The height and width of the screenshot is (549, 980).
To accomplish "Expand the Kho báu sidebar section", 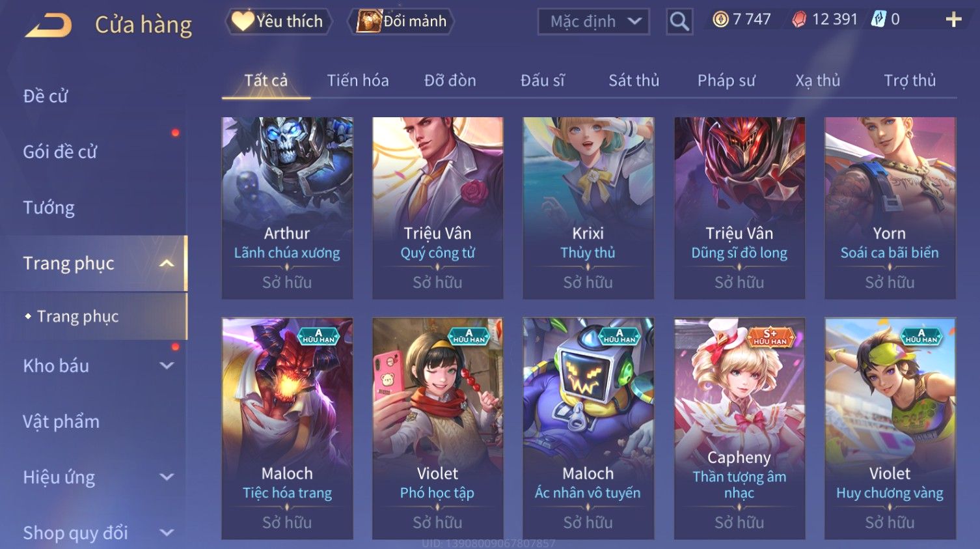I will [167, 366].
